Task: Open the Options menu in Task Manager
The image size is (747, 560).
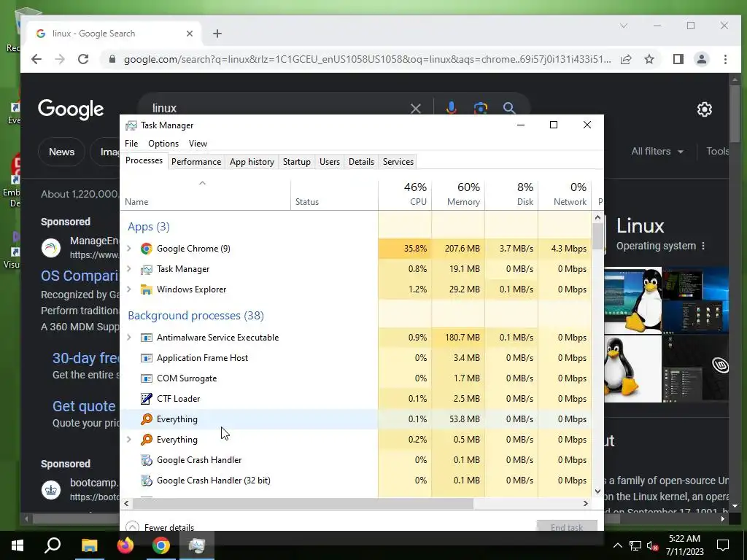Action: [163, 144]
